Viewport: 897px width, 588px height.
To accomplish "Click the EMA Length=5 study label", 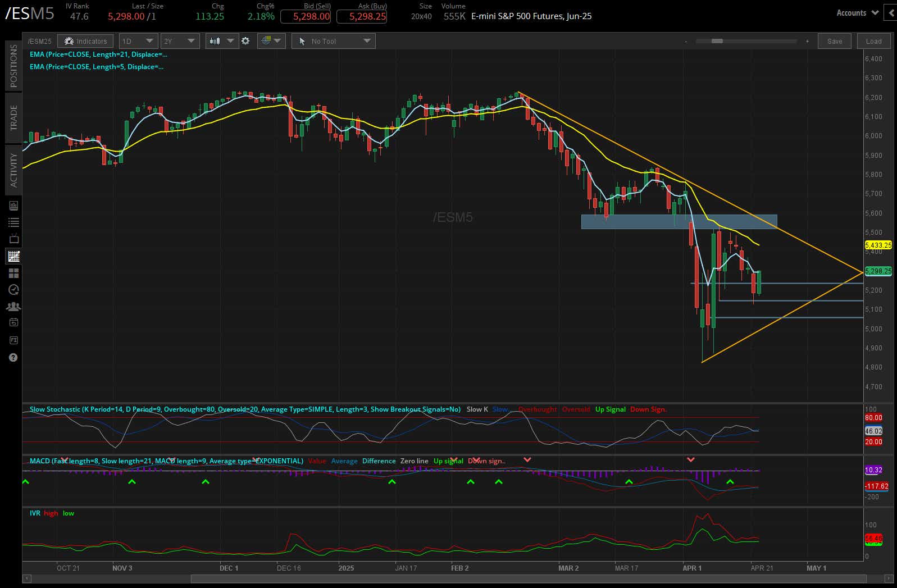I will coord(97,67).
